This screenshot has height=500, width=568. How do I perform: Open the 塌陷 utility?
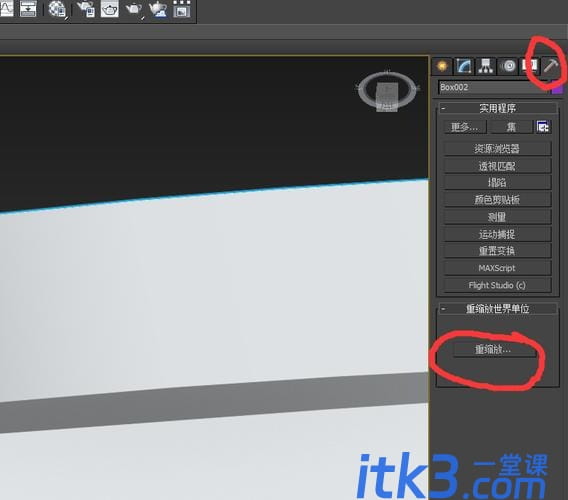coord(497,183)
